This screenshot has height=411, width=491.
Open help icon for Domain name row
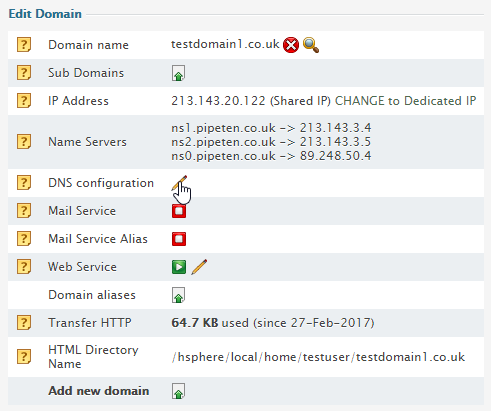[x=24, y=45]
